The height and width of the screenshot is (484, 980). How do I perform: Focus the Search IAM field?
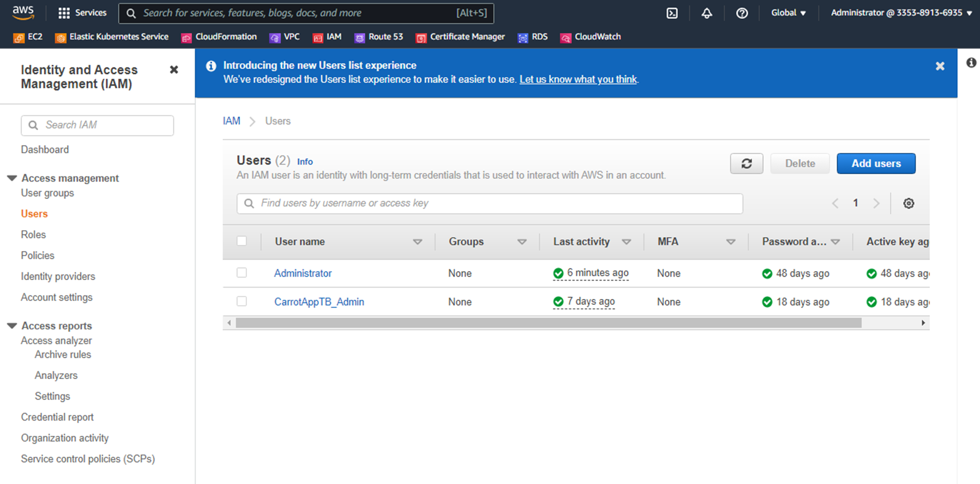click(98, 125)
